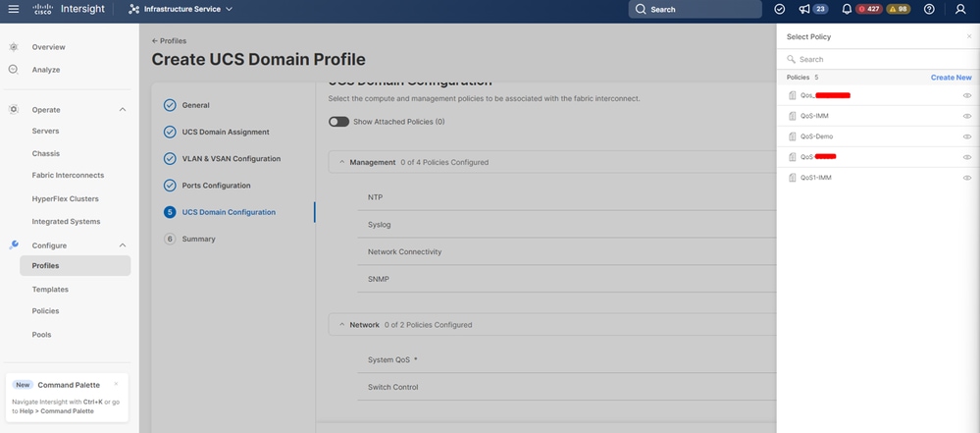Toggle Show Attached Policies switch
Screen dimensions: 980x433
click(338, 122)
